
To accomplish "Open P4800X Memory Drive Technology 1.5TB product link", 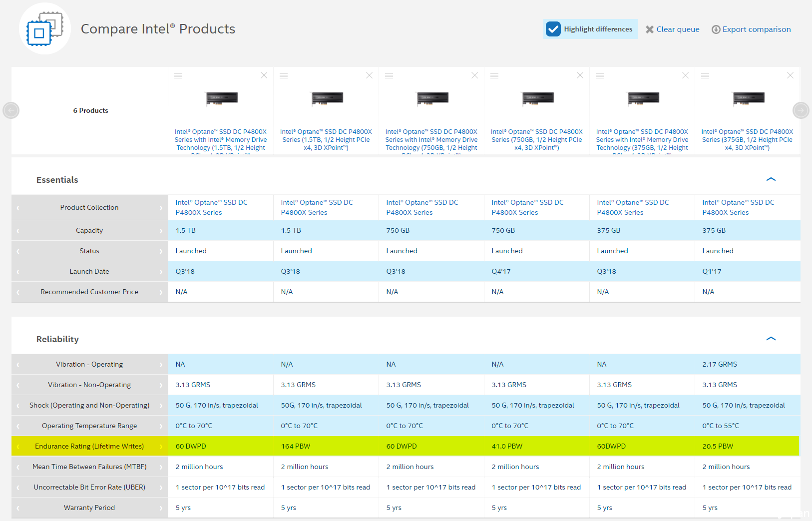I will 221,141.
